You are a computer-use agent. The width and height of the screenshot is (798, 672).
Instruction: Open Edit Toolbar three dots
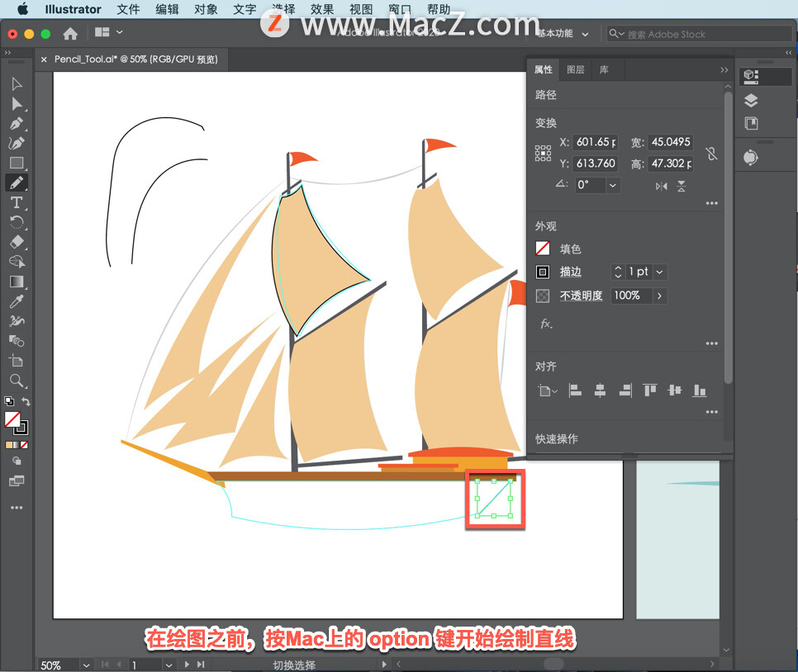click(x=17, y=507)
